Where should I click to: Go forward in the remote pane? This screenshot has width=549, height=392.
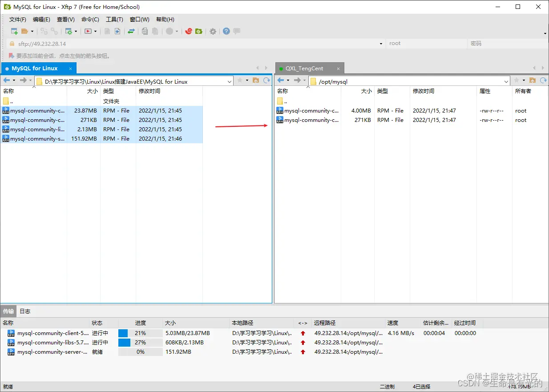point(297,80)
